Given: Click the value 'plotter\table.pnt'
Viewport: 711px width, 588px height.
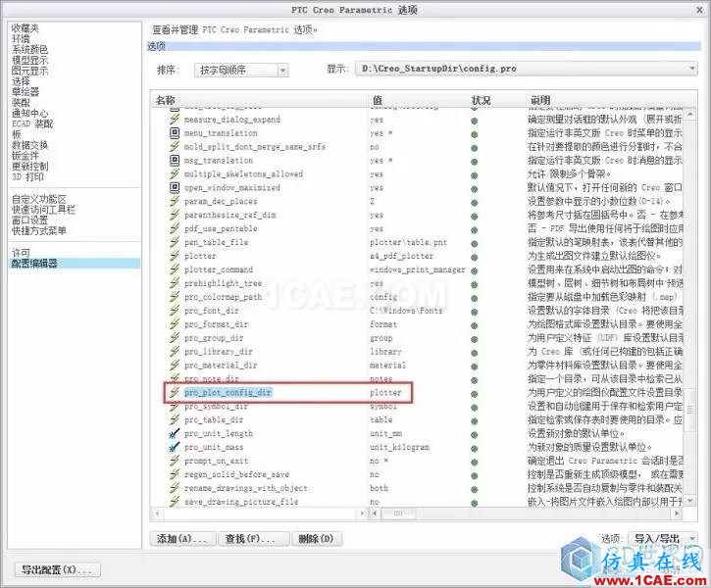Looking at the screenshot, I should 409,242.
